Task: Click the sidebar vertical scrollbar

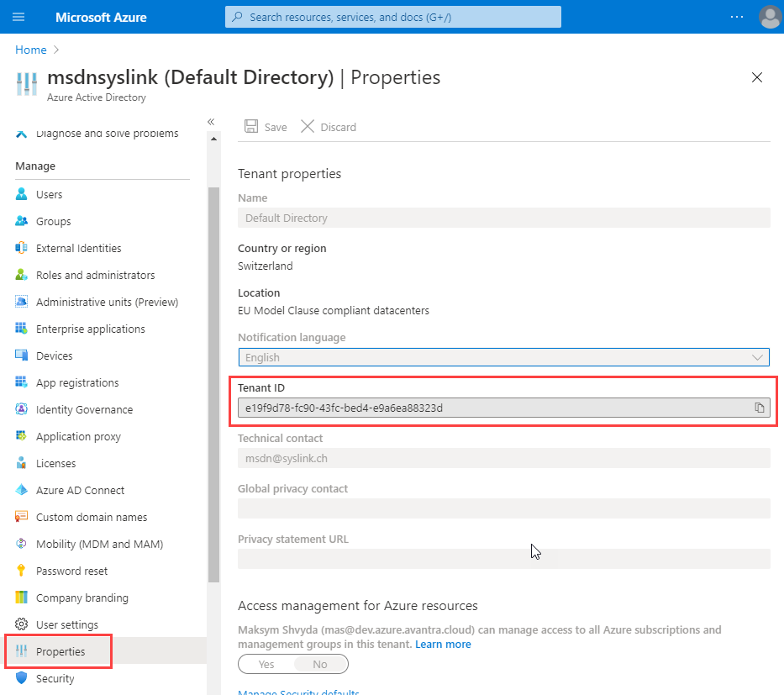Action: 213,378
